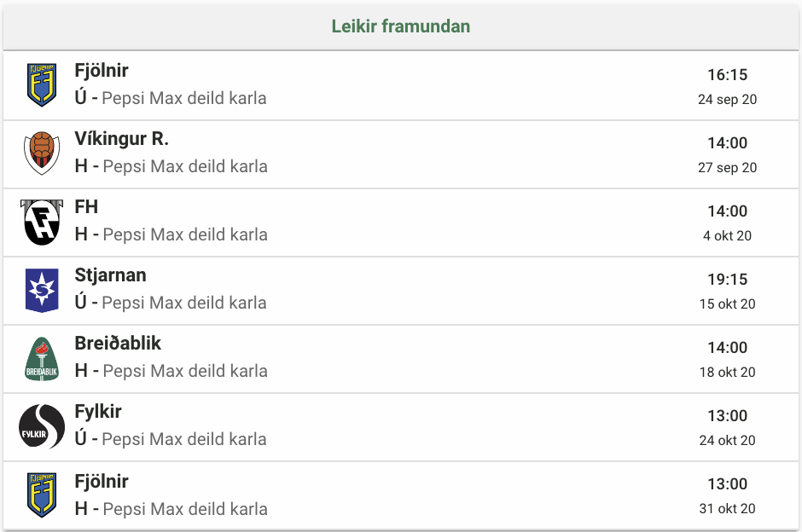Screen dimensions: 802x532
Task: Select the 16:15 kickoff time on 24 sep
Action: [727, 75]
